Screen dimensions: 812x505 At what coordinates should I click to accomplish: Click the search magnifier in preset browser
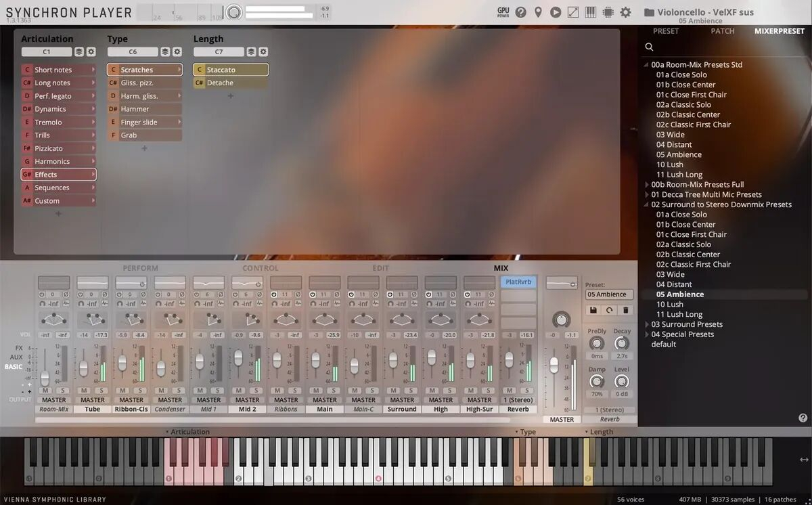[649, 47]
